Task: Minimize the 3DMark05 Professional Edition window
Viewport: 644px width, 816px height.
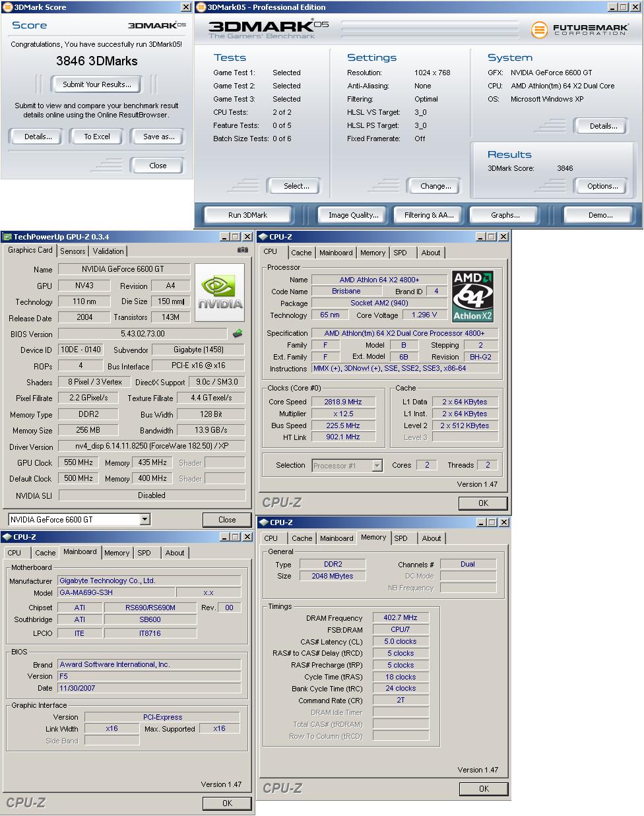Action: 612,7
